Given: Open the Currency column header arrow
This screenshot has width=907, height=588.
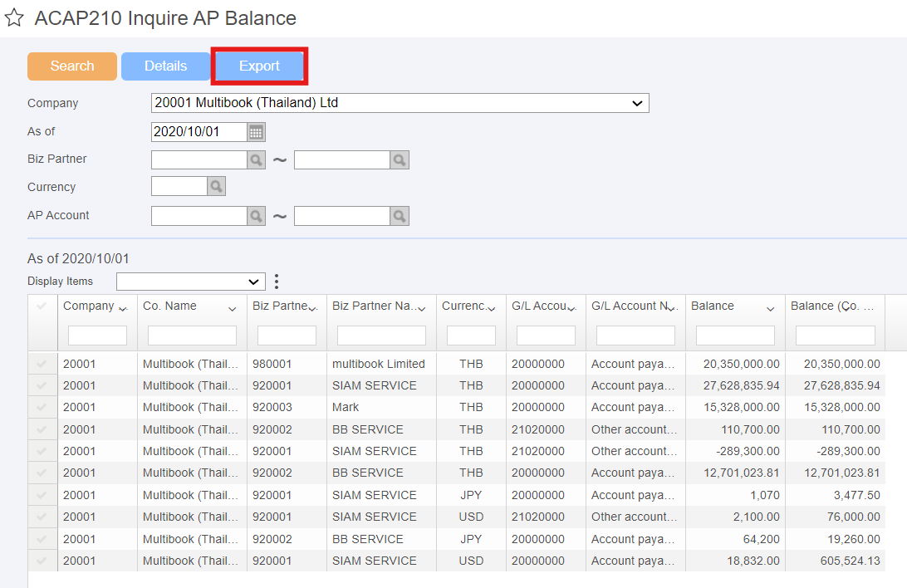Looking at the screenshot, I should click(x=492, y=309).
